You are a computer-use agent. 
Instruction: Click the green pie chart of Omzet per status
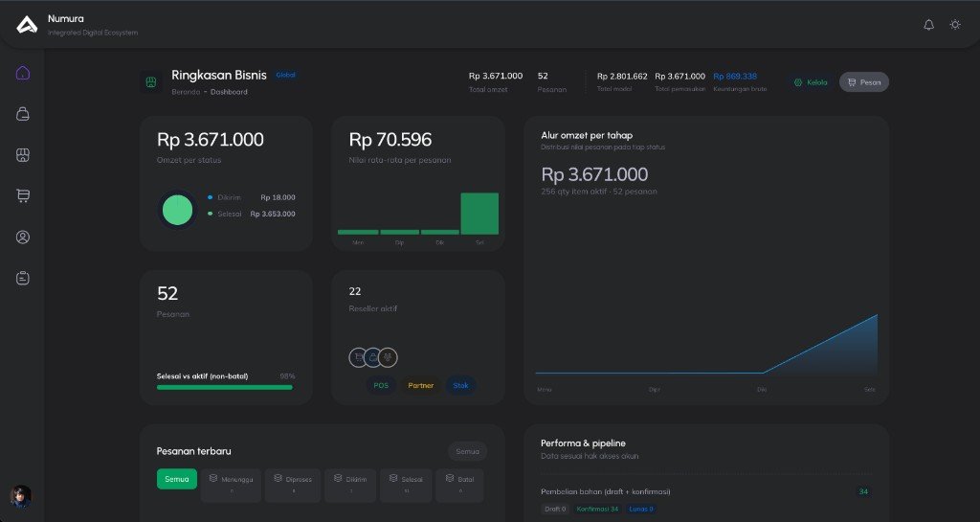click(x=177, y=210)
